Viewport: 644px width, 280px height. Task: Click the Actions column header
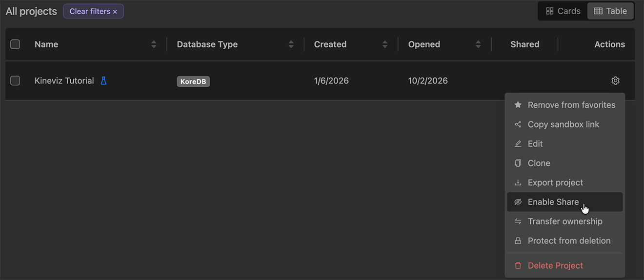point(610,44)
